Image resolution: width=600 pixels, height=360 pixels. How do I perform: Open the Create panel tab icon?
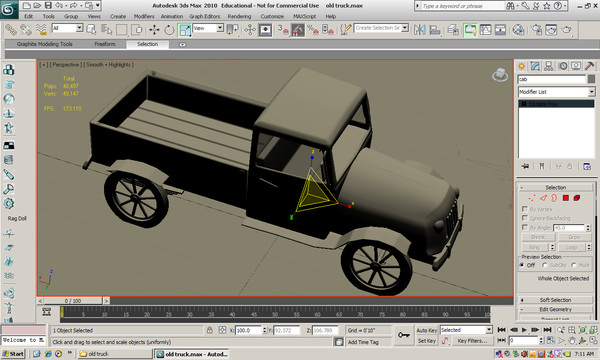[x=521, y=66]
